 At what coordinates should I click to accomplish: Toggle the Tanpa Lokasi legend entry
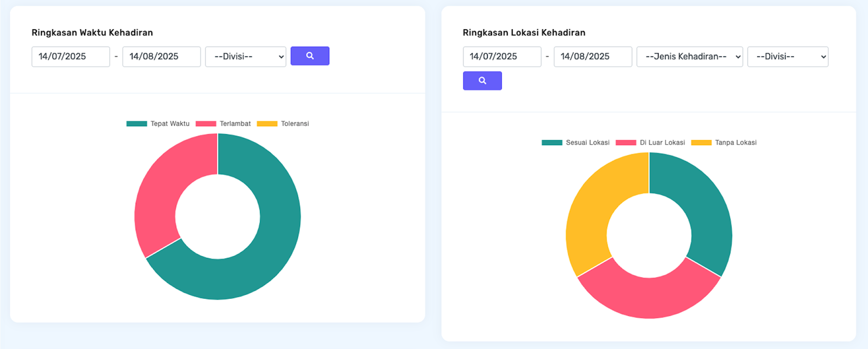click(x=724, y=143)
